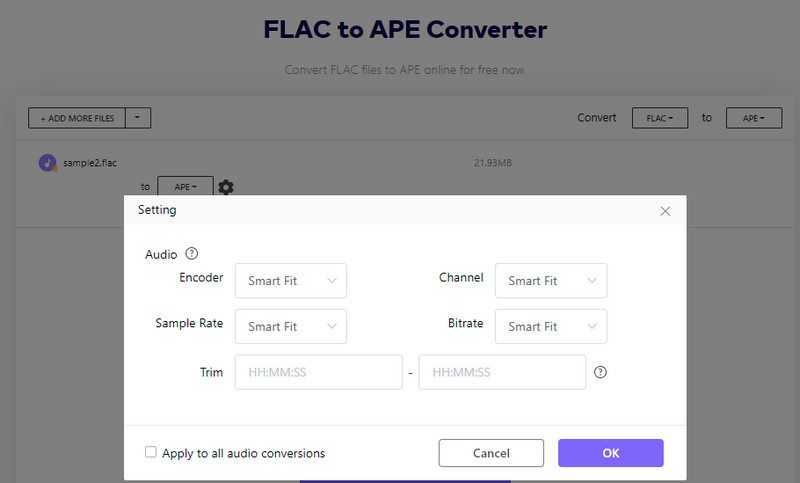Click the Trim help question mark icon
This screenshot has height=483, width=800.
(600, 372)
